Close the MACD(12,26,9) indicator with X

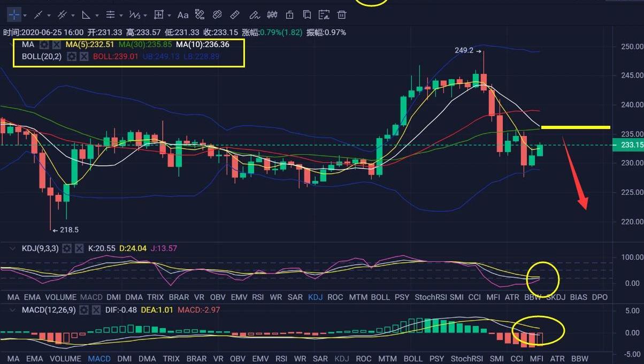pyautogui.click(x=96, y=310)
